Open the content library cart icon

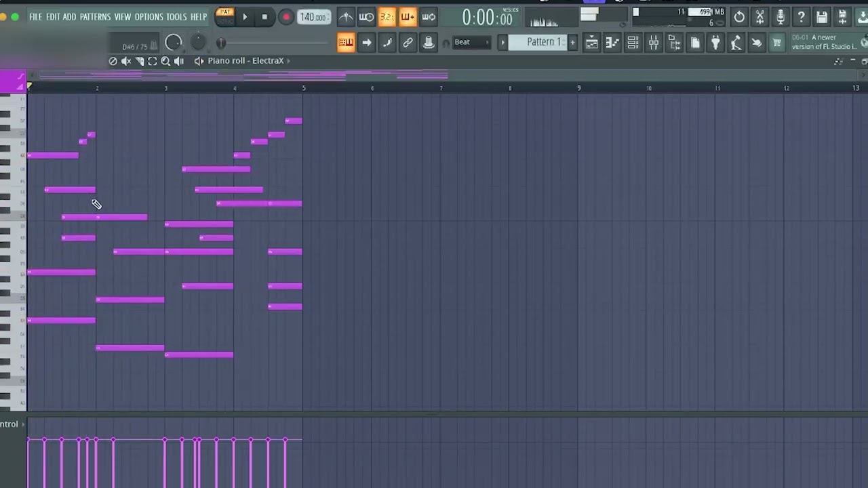click(777, 43)
